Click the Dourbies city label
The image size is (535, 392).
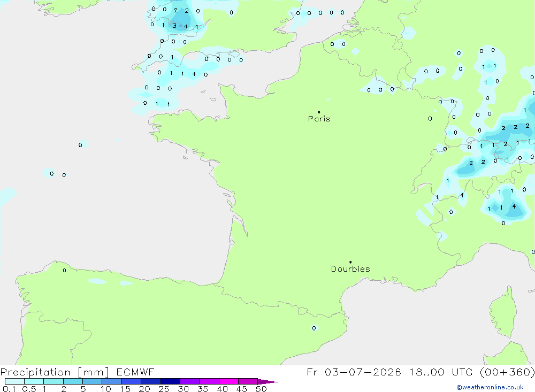[350, 269]
